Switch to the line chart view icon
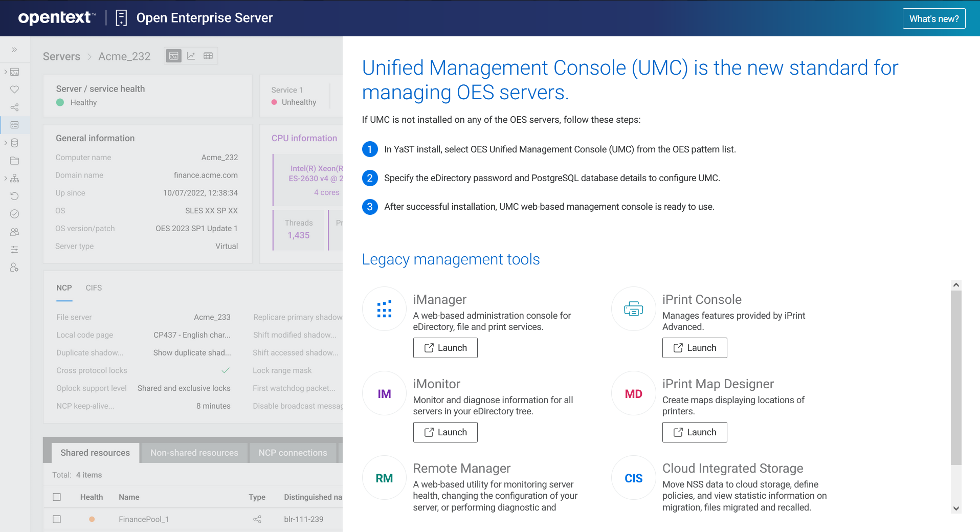The image size is (980, 532). 191,56
